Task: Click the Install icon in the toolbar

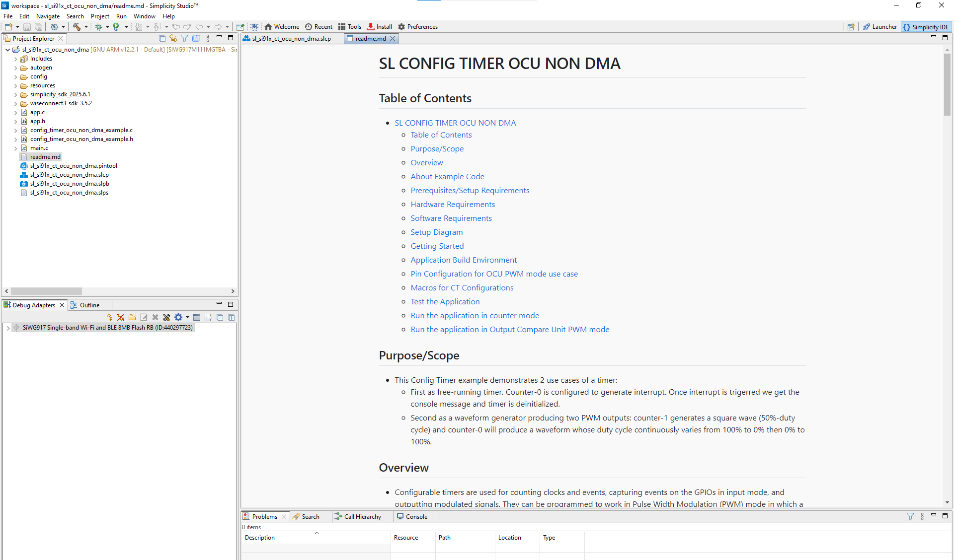Action: pos(379,27)
